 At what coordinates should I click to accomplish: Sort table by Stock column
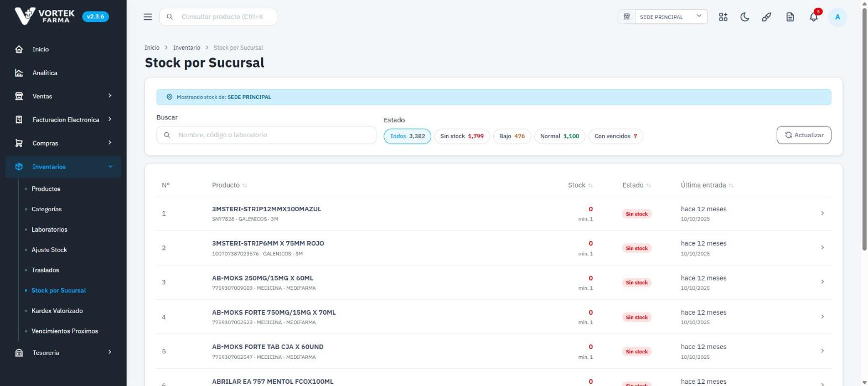(580, 185)
